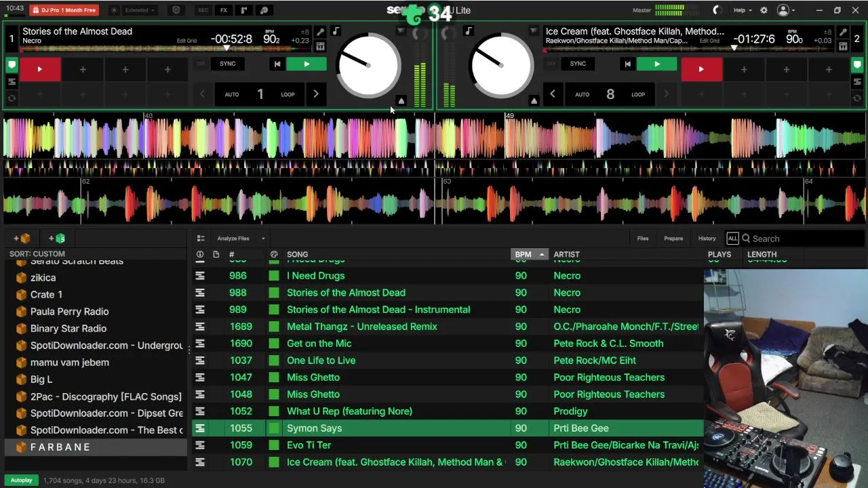Jump to track start on deck 1

pyautogui.click(x=277, y=64)
